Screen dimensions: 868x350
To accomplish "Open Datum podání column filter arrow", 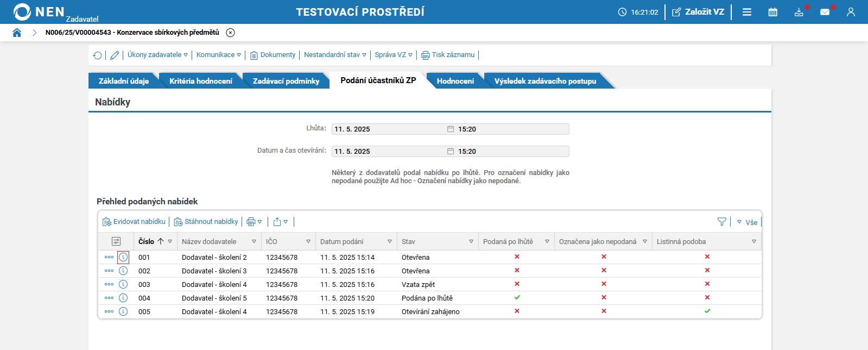I will tap(390, 241).
